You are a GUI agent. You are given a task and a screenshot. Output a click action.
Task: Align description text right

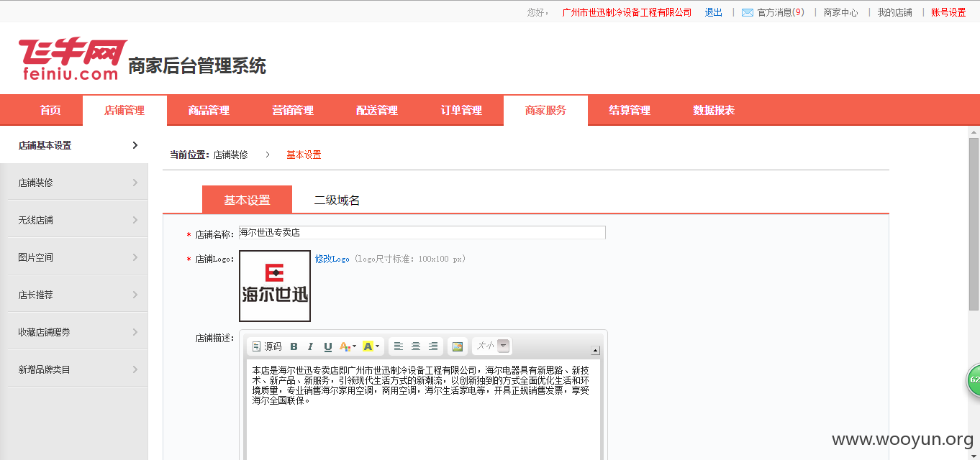point(433,346)
